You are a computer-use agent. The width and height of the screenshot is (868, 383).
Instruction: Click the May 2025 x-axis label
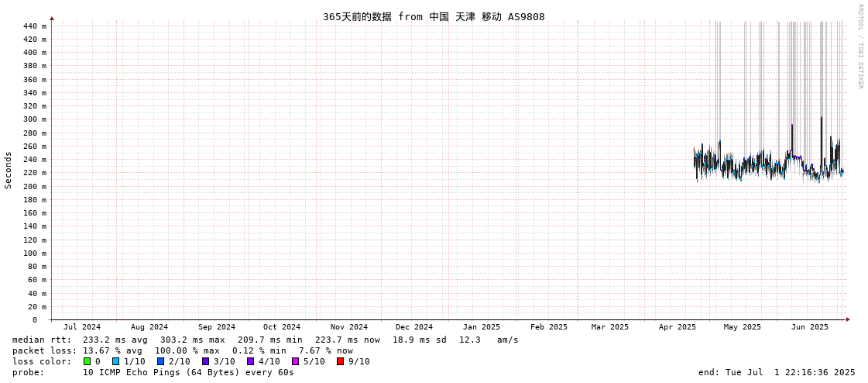tap(743, 327)
